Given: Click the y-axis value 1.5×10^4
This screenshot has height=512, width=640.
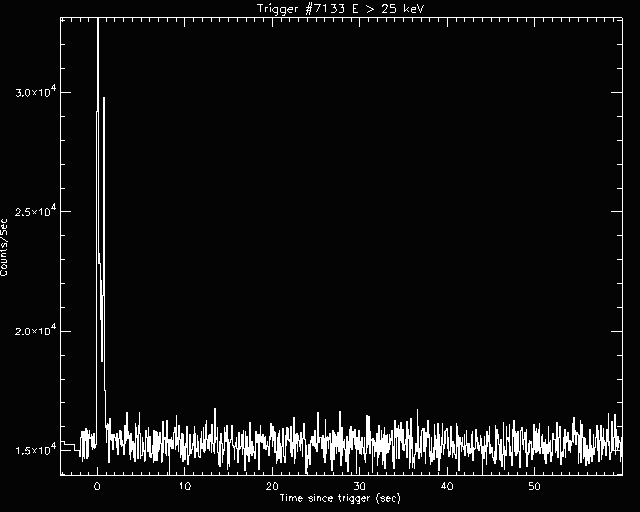Looking at the screenshot, I should click(37, 450).
